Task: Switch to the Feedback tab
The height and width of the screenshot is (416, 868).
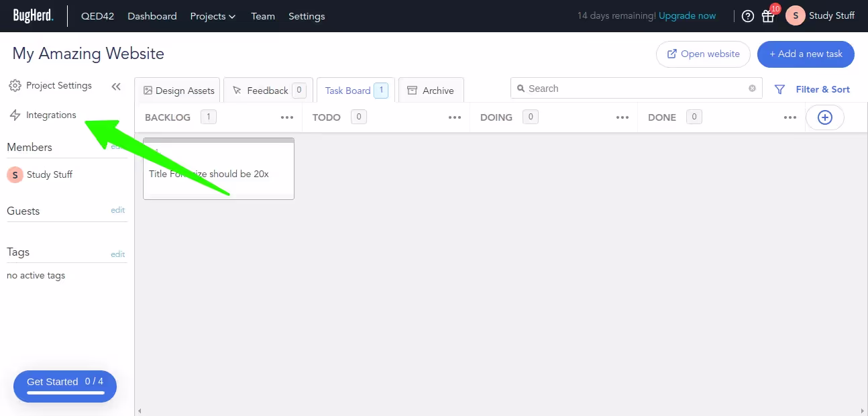Action: click(267, 90)
